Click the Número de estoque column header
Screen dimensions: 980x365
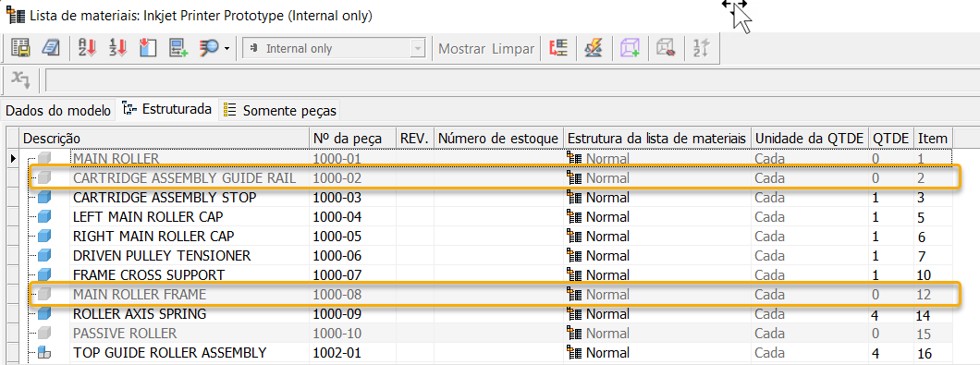tap(498, 138)
